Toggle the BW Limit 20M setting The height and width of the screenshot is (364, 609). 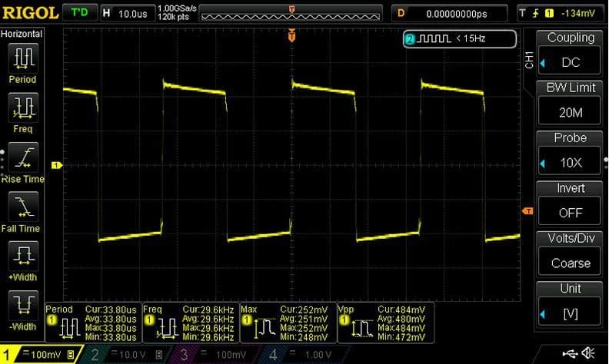pos(570,111)
